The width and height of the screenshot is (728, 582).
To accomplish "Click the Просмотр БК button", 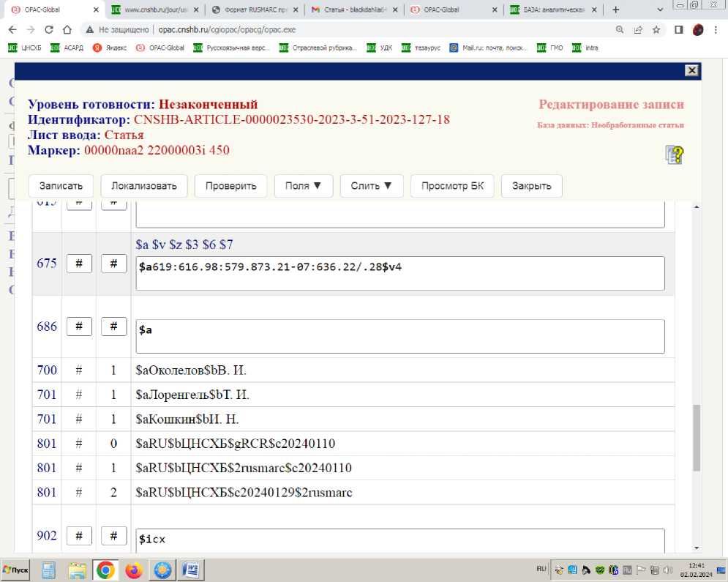I will [x=452, y=186].
